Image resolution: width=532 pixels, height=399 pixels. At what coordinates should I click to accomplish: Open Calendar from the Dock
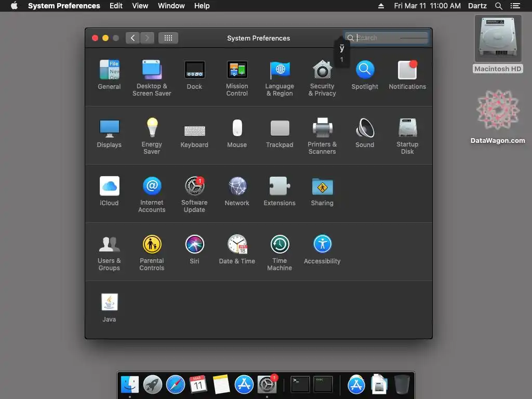tap(198, 384)
